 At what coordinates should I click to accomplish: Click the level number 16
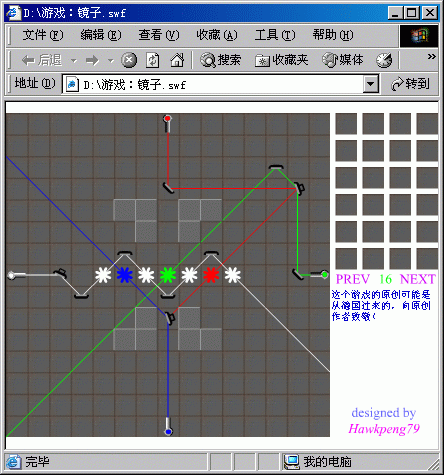click(x=385, y=279)
